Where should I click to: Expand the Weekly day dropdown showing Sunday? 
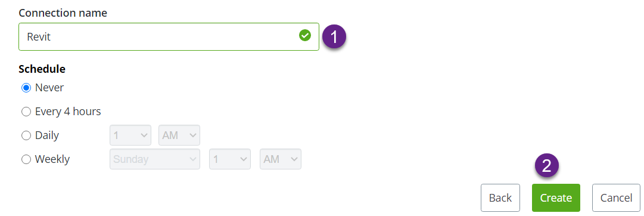[x=155, y=159]
